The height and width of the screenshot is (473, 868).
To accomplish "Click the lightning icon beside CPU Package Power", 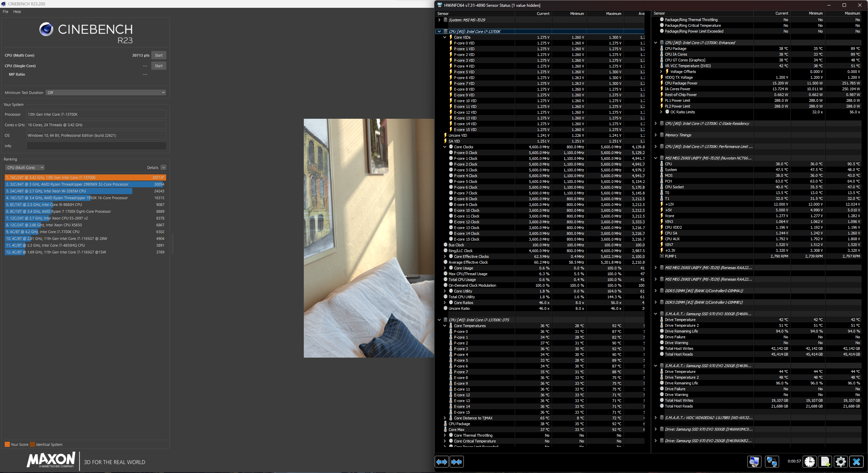I will [x=662, y=83].
